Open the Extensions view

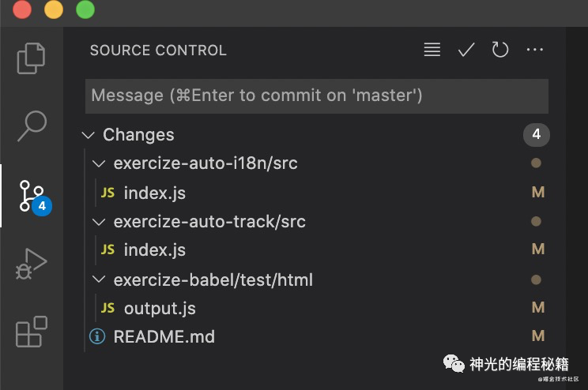tap(32, 332)
